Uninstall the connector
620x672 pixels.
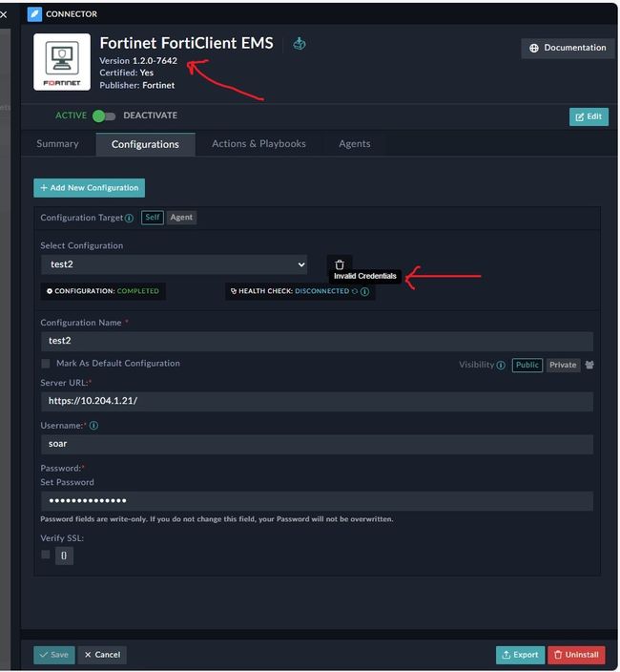pos(576,655)
